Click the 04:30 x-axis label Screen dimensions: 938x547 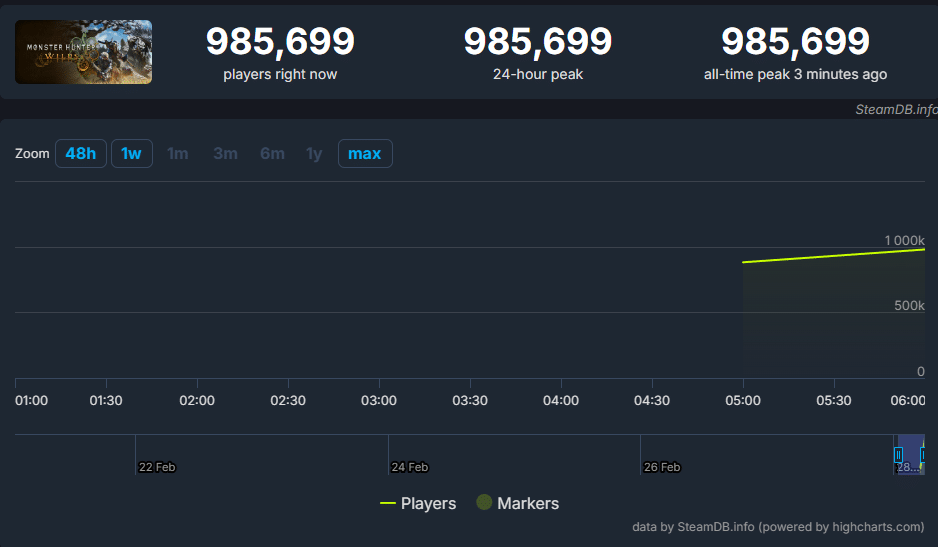pos(652,400)
